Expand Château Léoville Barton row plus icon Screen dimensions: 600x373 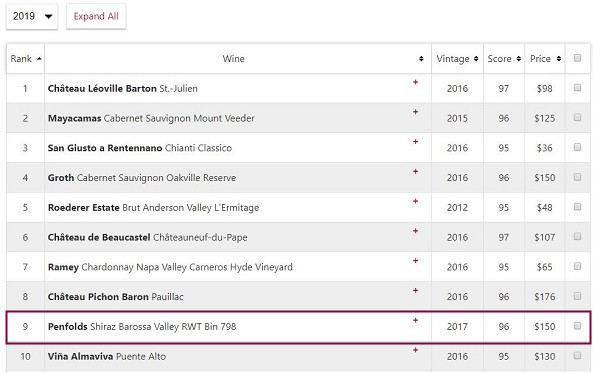click(415, 82)
